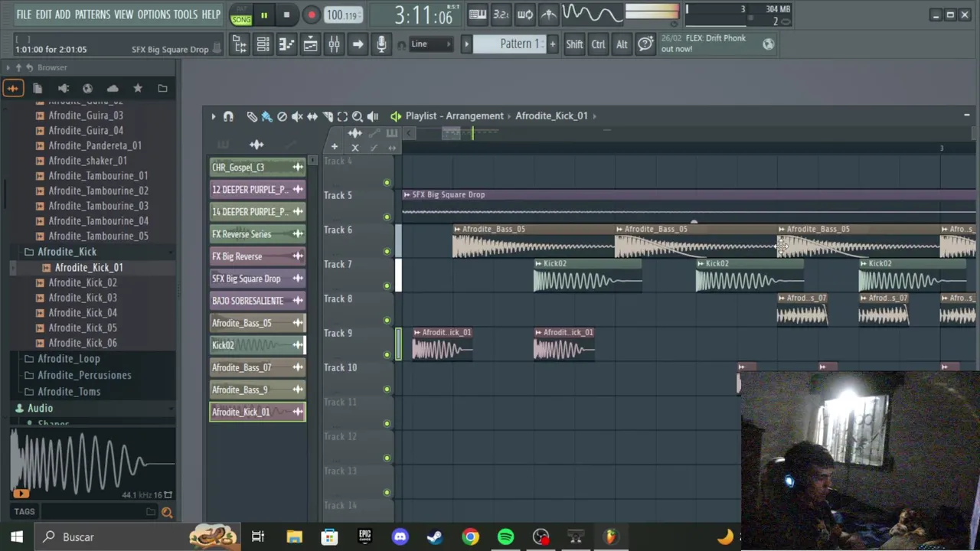Image resolution: width=980 pixels, height=551 pixels.
Task: Click the Ctrl button in the toolbar
Action: pyautogui.click(x=598, y=44)
